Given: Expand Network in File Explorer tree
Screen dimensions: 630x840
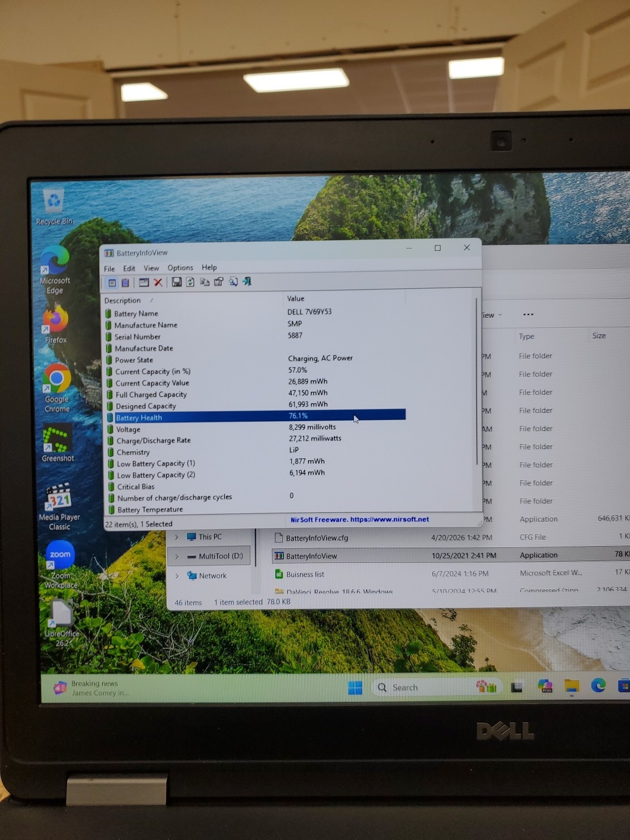Looking at the screenshot, I should pos(177,576).
